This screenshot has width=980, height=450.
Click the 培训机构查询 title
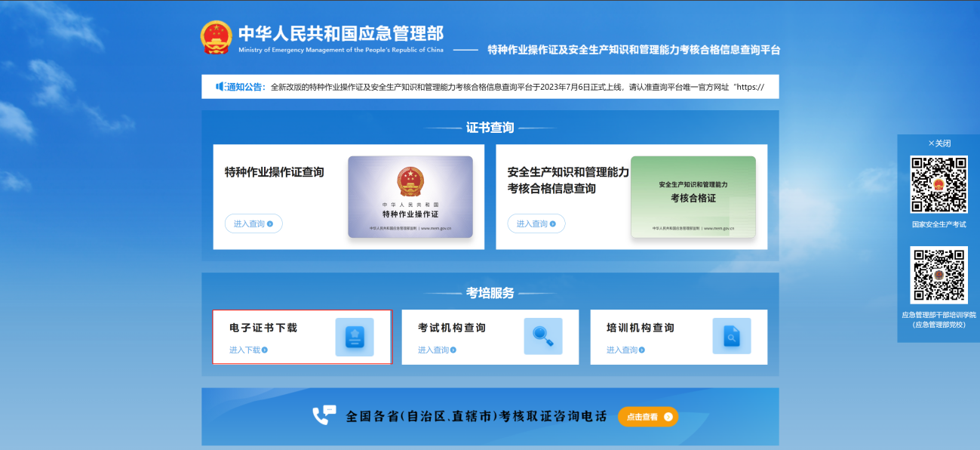point(641,328)
